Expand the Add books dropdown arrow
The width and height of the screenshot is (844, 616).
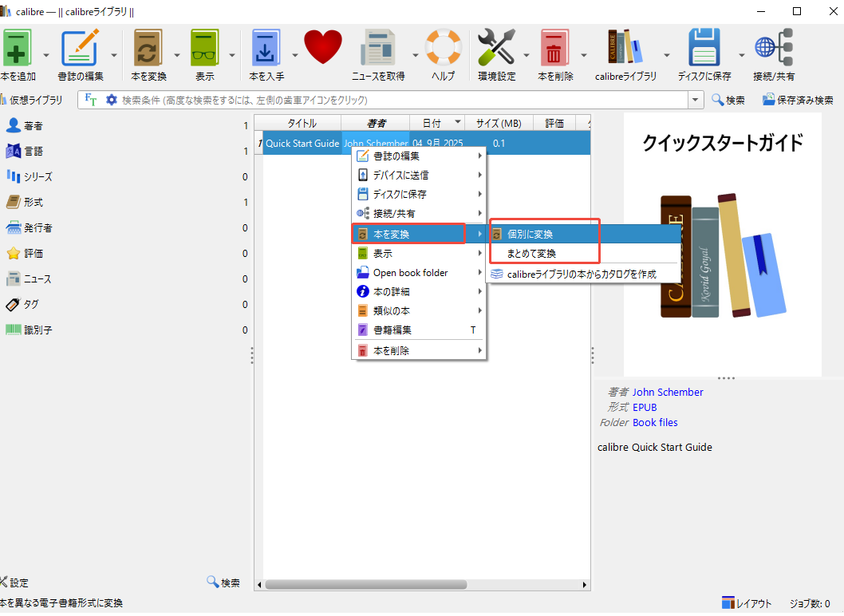[45, 55]
